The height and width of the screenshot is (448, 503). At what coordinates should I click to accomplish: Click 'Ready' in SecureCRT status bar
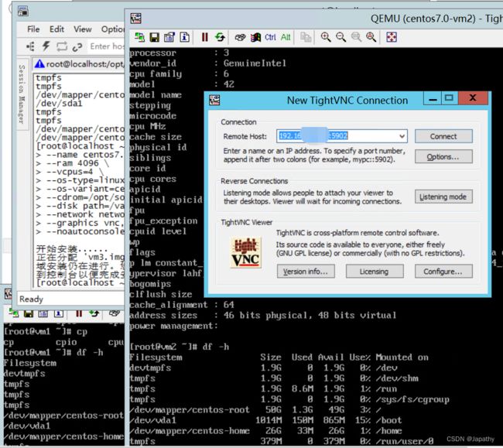click(31, 299)
